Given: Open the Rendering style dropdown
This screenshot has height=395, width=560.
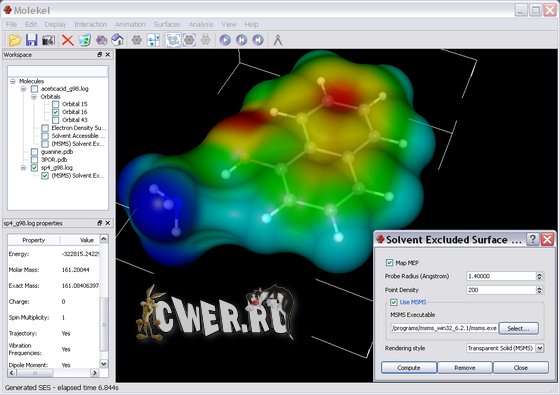Looking at the screenshot, I should 540,348.
